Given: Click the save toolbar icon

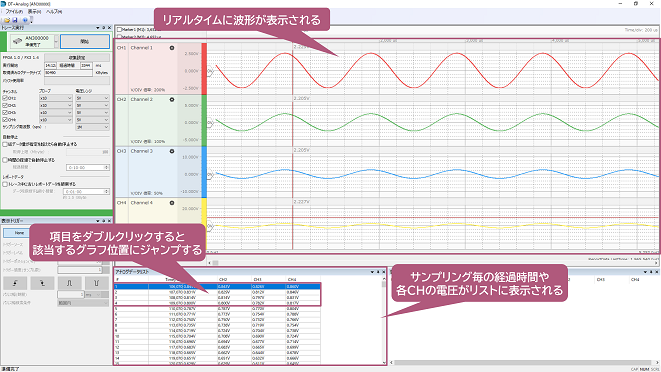Looking at the screenshot, I should coord(15,20).
